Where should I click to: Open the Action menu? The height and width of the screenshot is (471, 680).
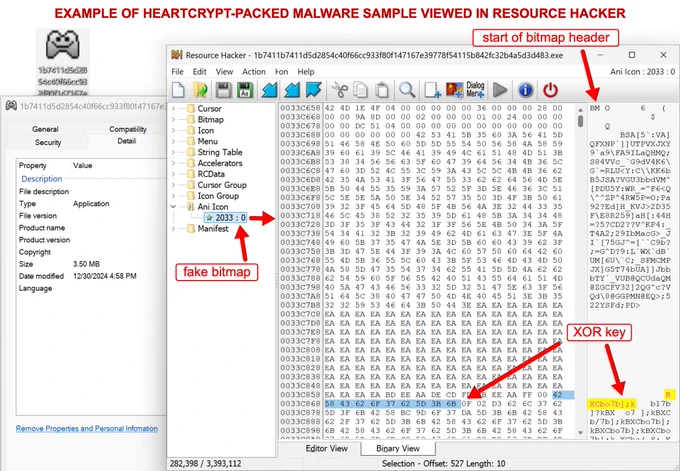tap(254, 72)
